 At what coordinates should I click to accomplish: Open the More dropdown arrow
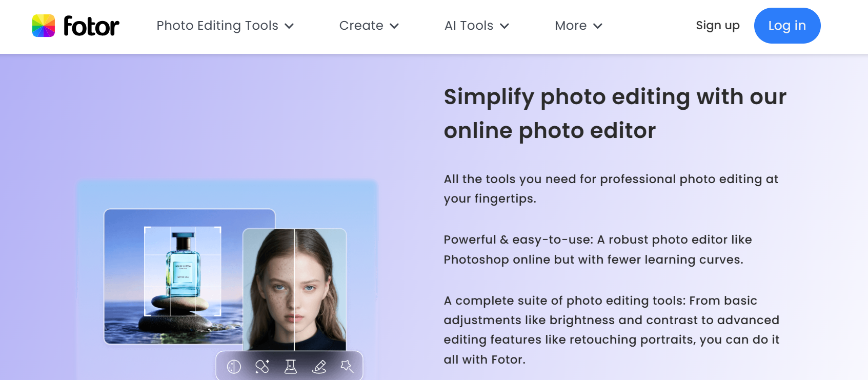598,26
